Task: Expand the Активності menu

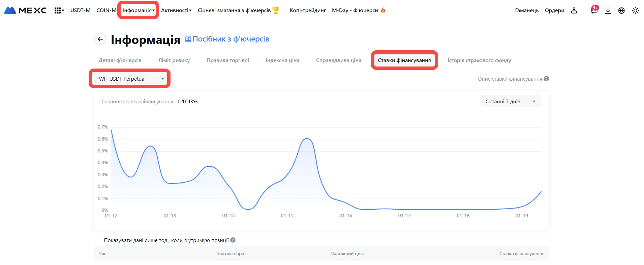Action: tap(176, 10)
